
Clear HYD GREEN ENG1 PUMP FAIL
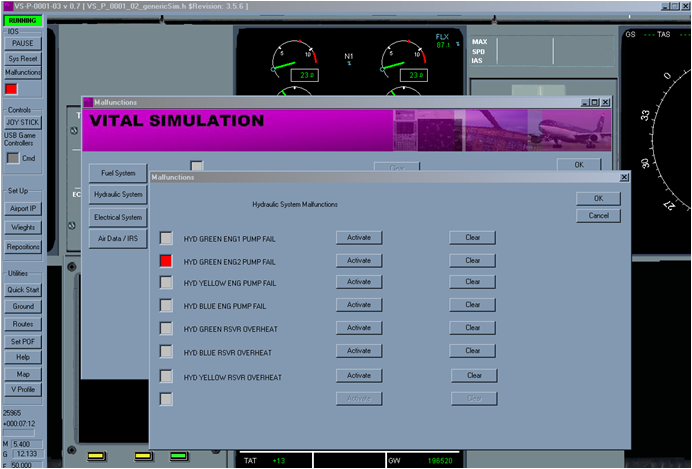[472, 237]
